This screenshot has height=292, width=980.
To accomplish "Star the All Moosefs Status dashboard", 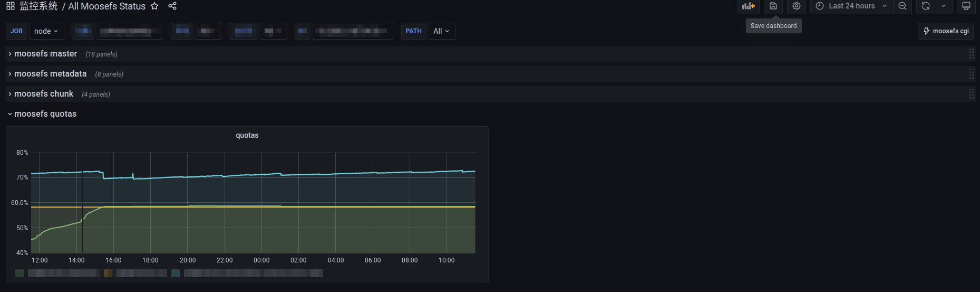I will click(x=154, y=6).
